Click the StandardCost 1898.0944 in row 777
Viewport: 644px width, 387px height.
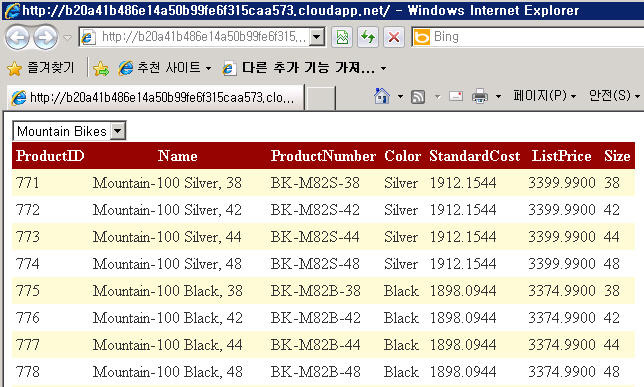(x=463, y=345)
